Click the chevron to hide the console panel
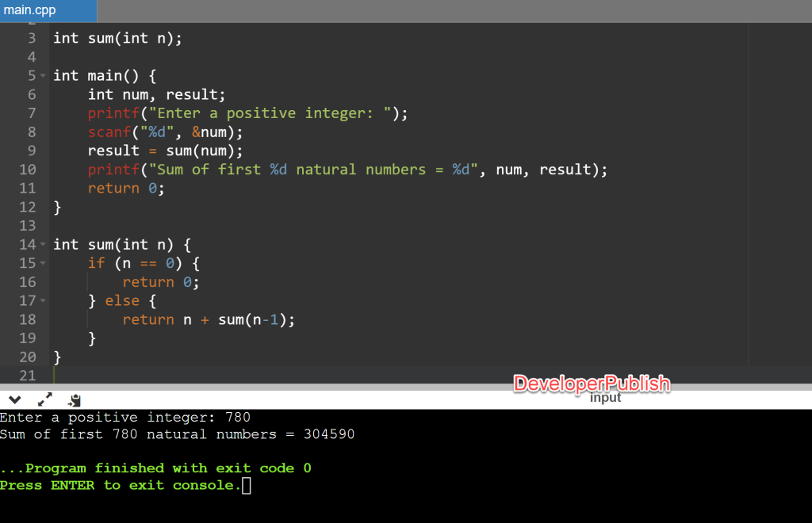The height and width of the screenshot is (523, 812). pyautogui.click(x=13, y=399)
